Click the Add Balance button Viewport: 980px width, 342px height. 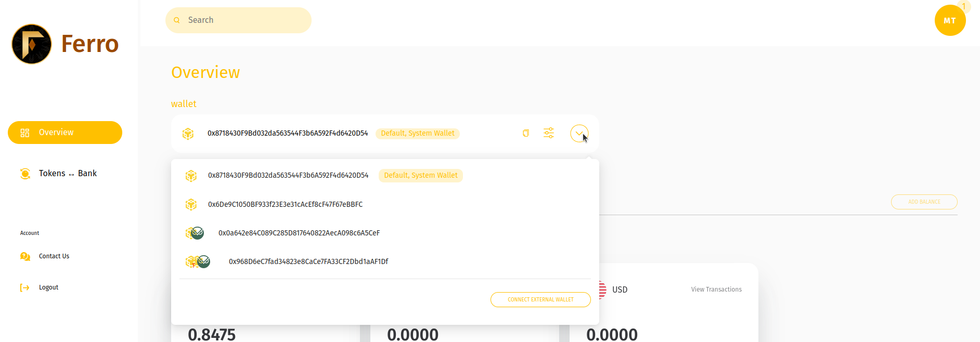[x=924, y=202]
